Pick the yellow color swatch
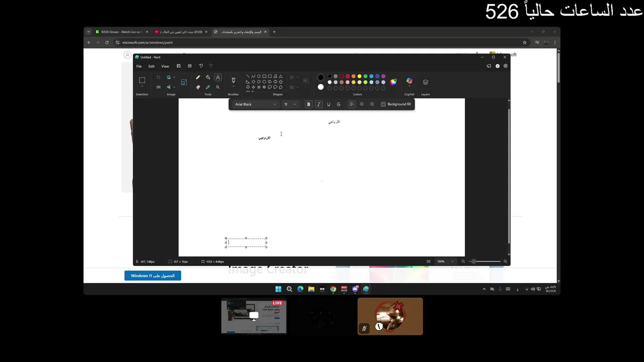This screenshot has width=644, height=362. [x=359, y=76]
